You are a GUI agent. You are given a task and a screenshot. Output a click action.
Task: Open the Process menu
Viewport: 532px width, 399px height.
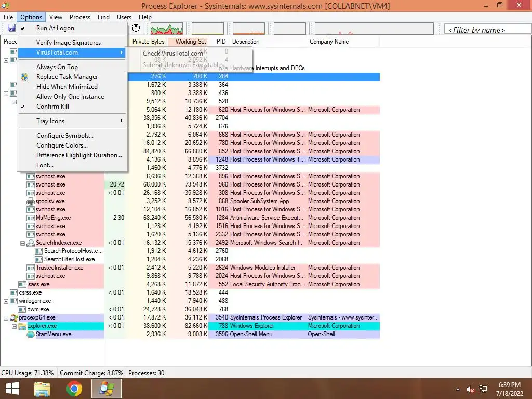[79, 17]
